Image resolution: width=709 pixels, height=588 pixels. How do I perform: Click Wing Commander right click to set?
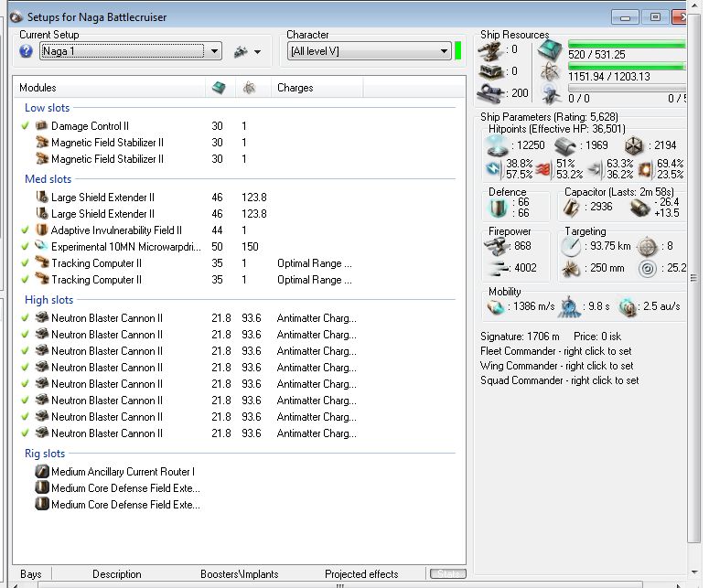pyautogui.click(x=556, y=366)
